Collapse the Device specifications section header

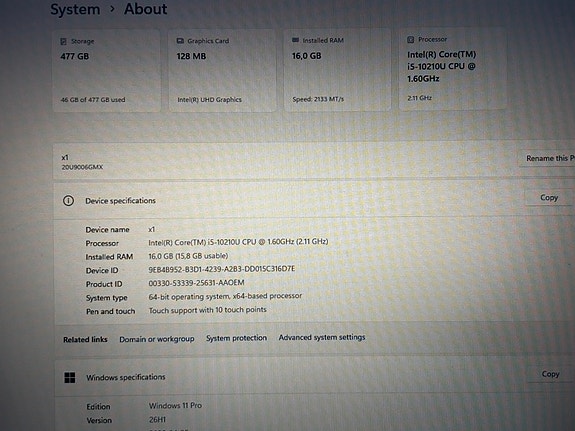(314, 200)
